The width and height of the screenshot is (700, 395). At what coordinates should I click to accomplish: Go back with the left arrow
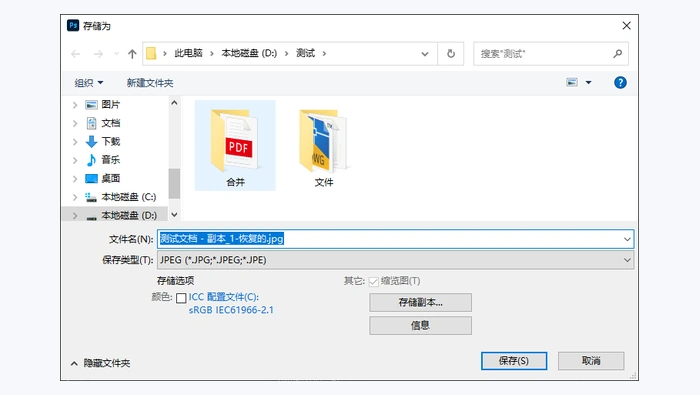point(75,54)
